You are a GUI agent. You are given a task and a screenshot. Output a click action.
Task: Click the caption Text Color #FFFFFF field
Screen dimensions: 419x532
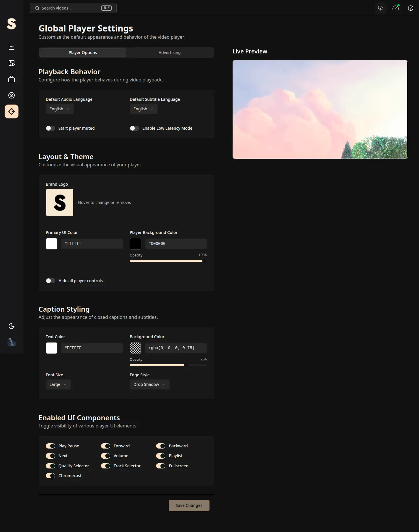point(92,348)
